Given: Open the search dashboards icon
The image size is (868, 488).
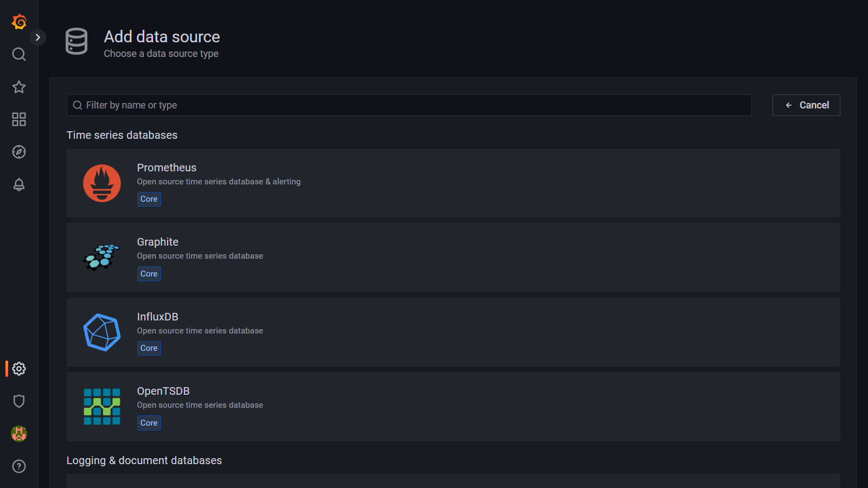Looking at the screenshot, I should pyautogui.click(x=19, y=54).
